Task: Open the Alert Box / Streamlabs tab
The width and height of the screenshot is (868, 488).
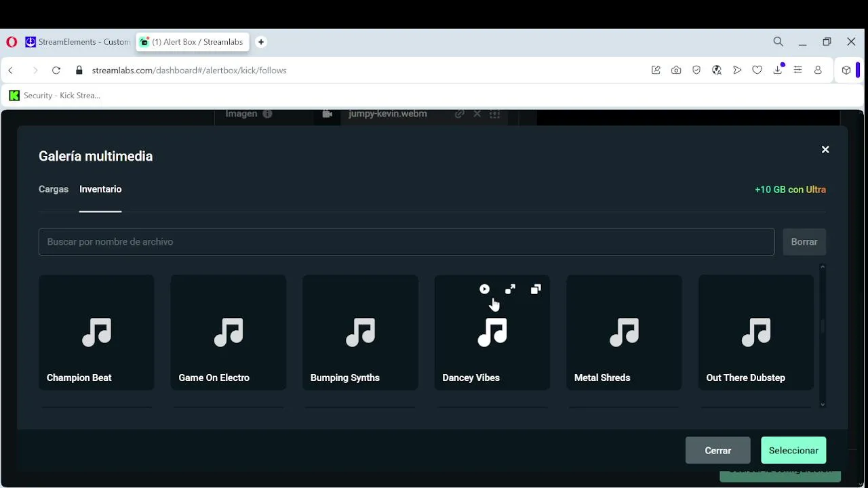Action: (193, 42)
